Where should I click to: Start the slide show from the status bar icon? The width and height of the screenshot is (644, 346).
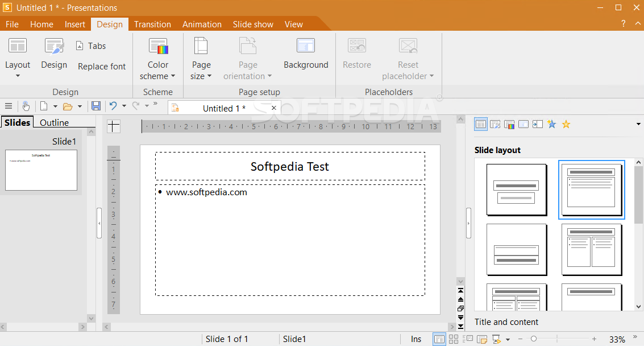(496, 339)
